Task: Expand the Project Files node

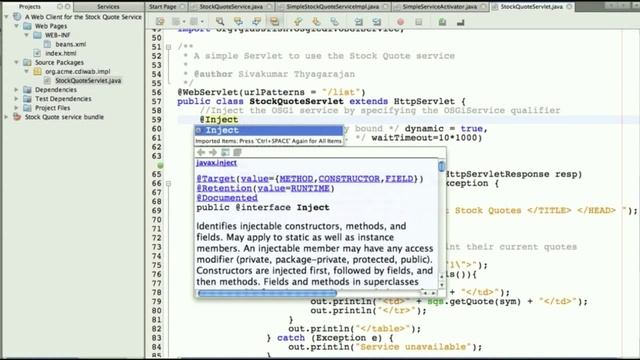Action: 16,108
